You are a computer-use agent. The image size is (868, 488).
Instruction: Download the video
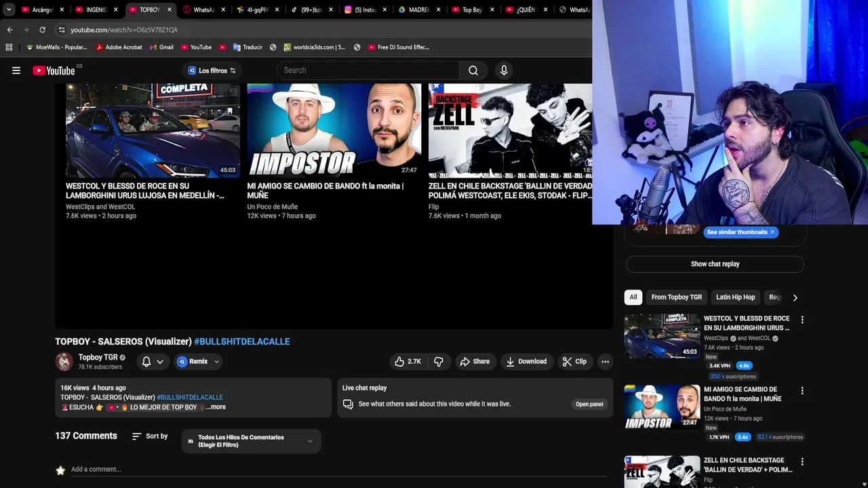click(526, 361)
